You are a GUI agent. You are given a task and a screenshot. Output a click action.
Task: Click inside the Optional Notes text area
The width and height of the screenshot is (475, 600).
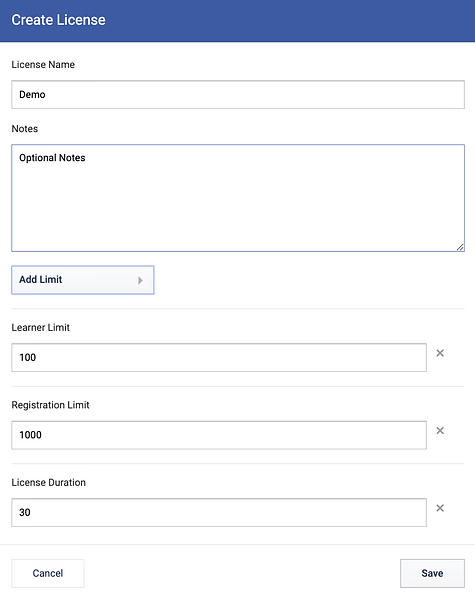point(238,198)
